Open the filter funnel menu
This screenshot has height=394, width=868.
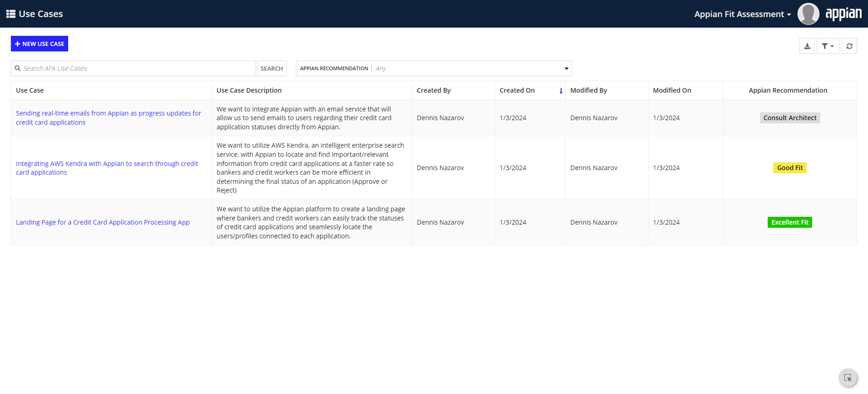pyautogui.click(x=828, y=46)
